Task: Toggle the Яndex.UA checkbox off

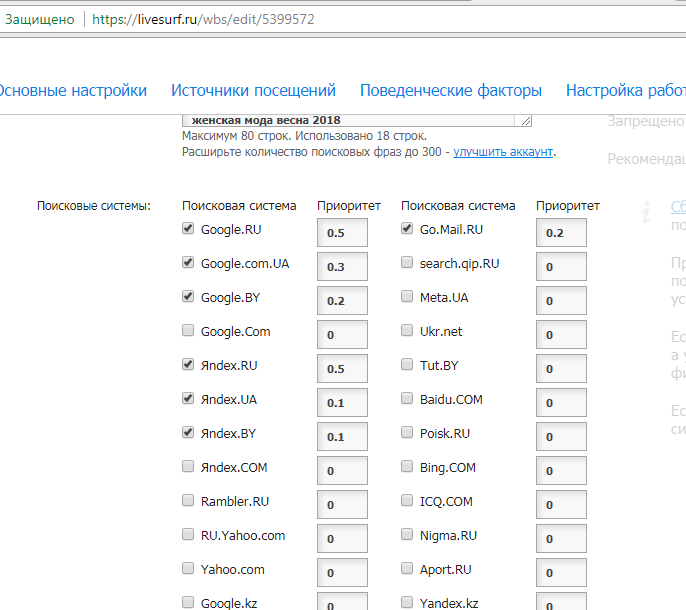Action: tap(189, 399)
